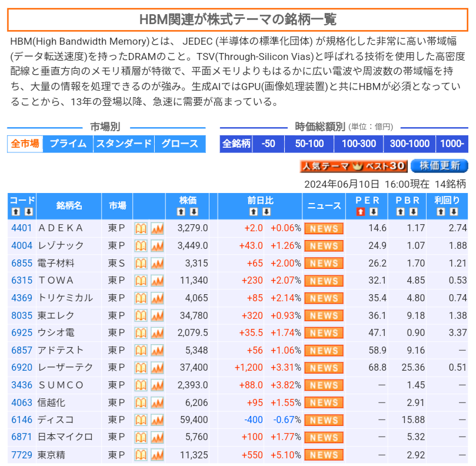476x466 pixels.
Task: Open chart icon for 東京精
Action: 157,455
